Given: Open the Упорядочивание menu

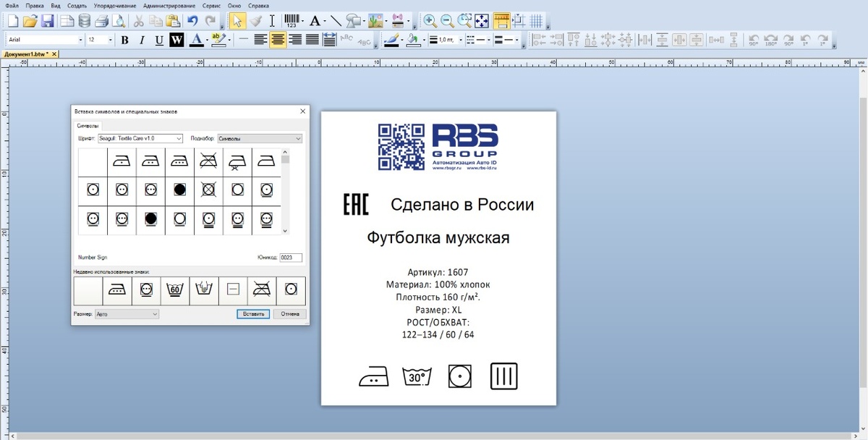Looking at the screenshot, I should click(116, 5).
